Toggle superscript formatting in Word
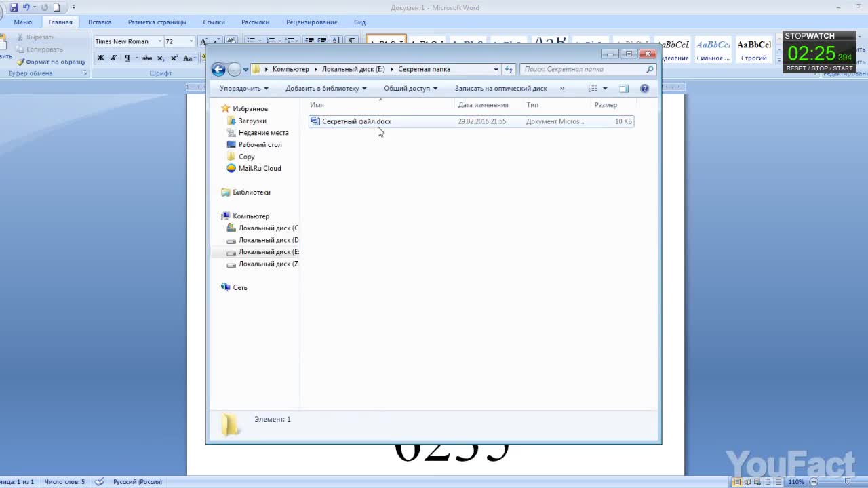The width and height of the screenshot is (868, 488). click(x=174, y=58)
